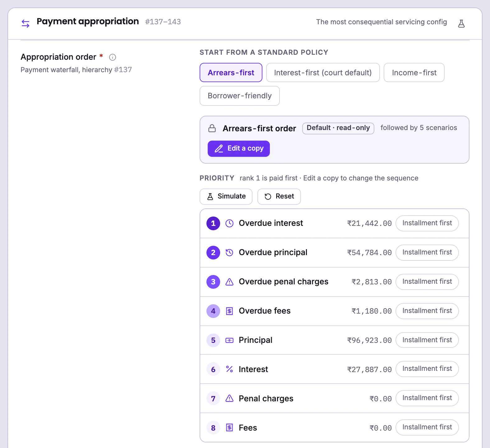The width and height of the screenshot is (490, 448).
Task: Open the info icon next to Appropriation order
Action: click(x=113, y=57)
